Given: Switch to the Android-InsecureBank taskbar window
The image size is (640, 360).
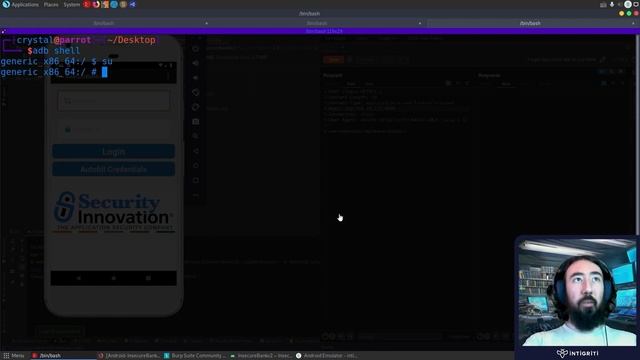Looking at the screenshot, I should click(129, 356).
